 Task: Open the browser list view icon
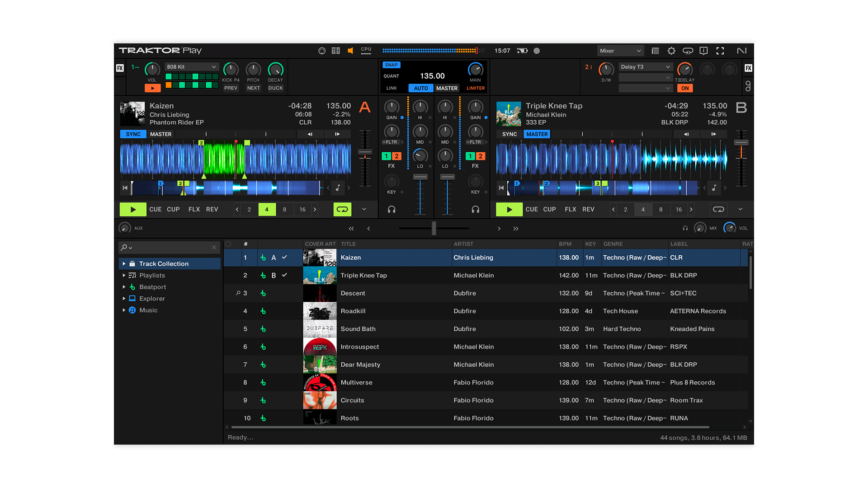coord(655,51)
